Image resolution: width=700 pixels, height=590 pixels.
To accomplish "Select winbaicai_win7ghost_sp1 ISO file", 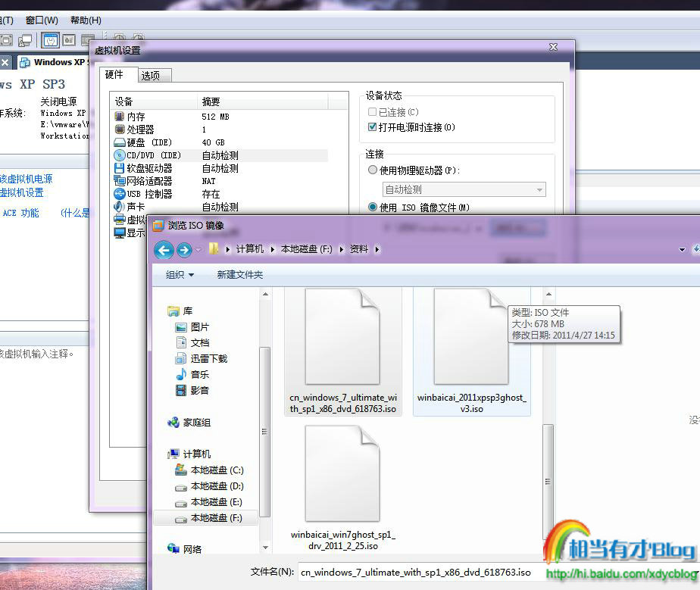I will pyautogui.click(x=343, y=489).
